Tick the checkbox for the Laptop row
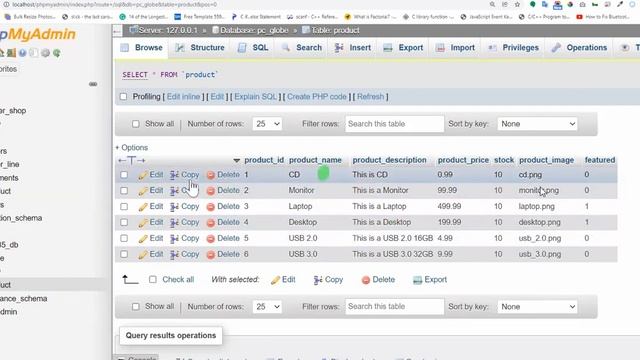640x360 pixels. click(124, 207)
